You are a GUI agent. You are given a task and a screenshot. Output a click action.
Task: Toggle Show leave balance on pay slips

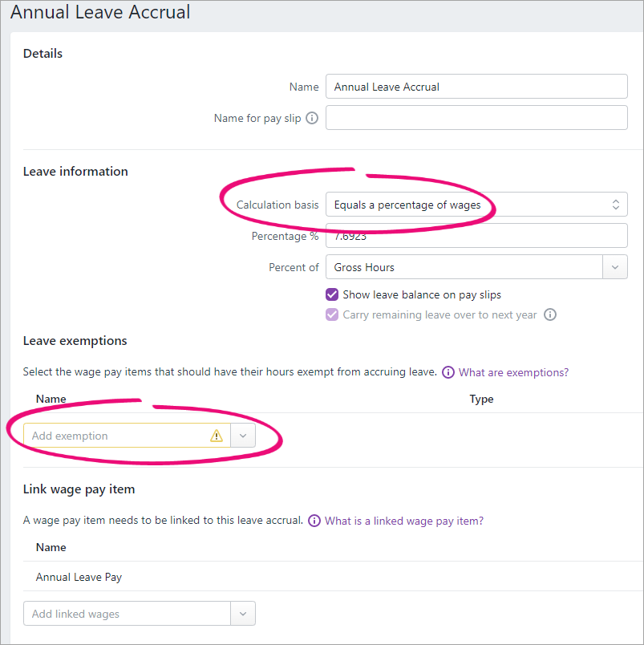[x=332, y=294]
